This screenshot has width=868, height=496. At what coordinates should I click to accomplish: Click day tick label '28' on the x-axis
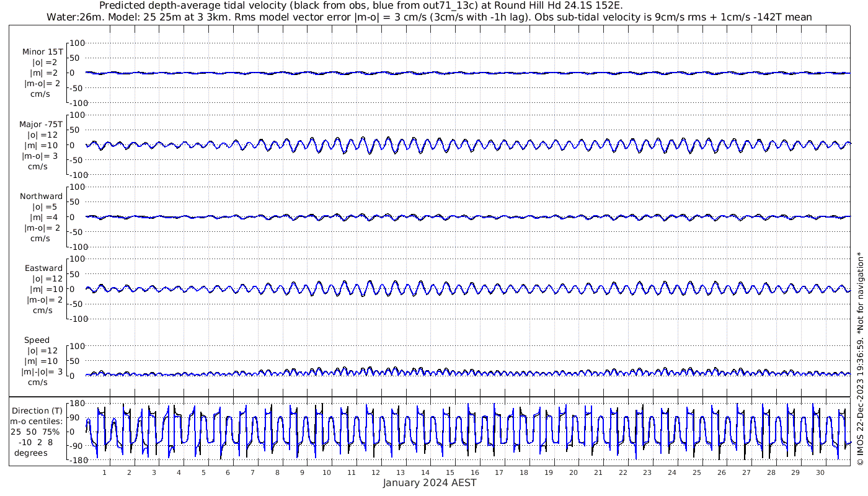click(x=771, y=472)
